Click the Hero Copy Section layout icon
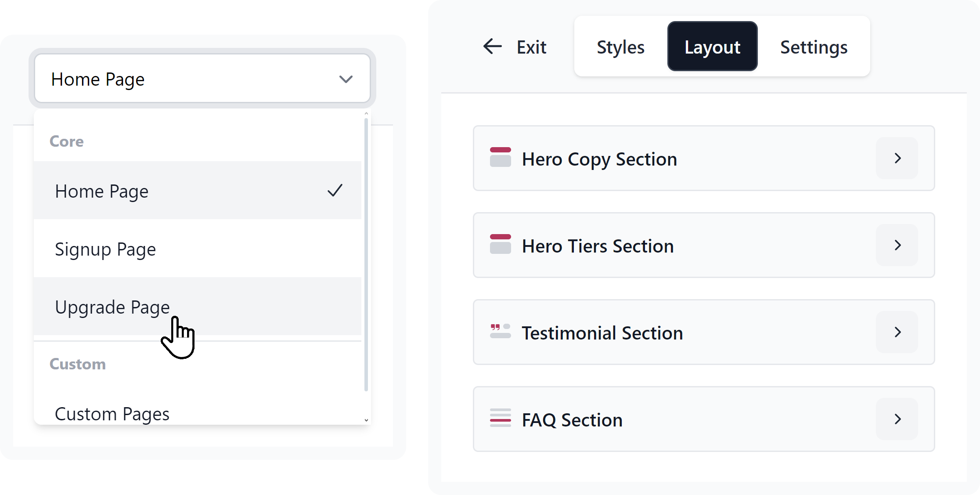 coord(500,157)
